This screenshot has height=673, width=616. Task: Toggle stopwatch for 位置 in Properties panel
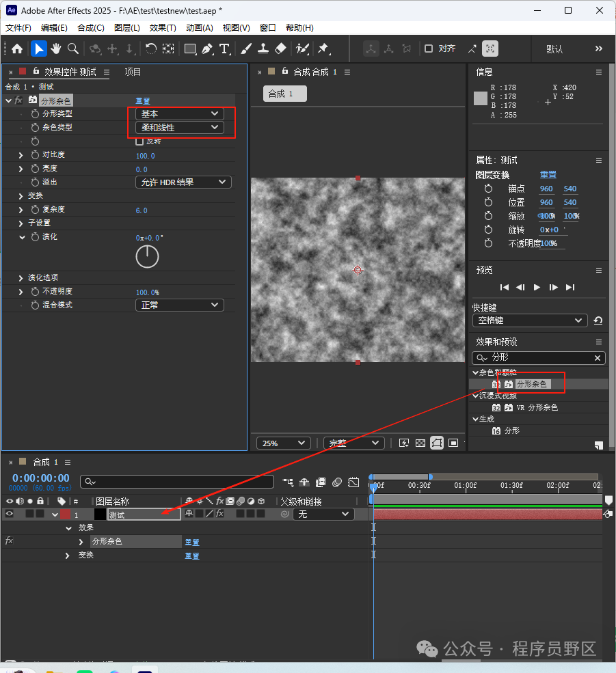point(488,202)
